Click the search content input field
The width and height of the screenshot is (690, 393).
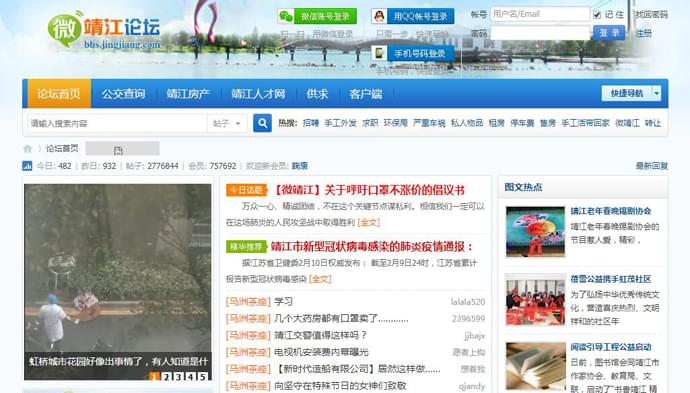pos(117,123)
